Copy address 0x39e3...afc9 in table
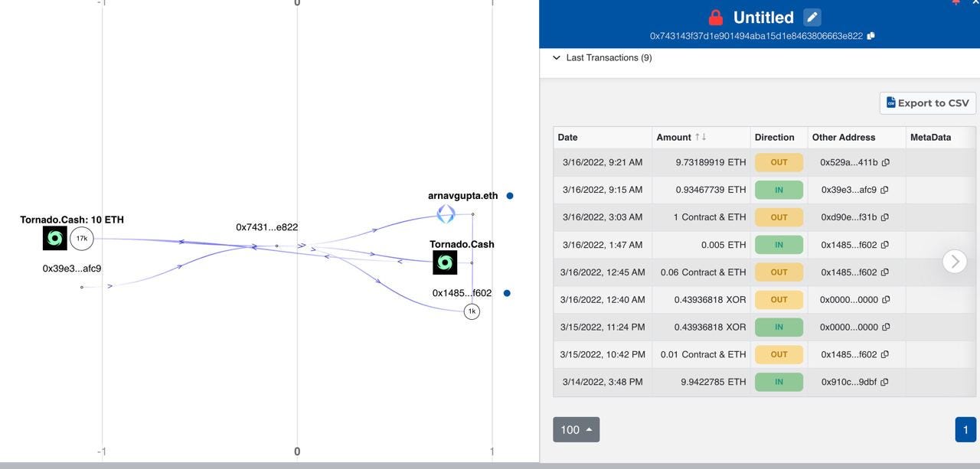 pos(884,190)
